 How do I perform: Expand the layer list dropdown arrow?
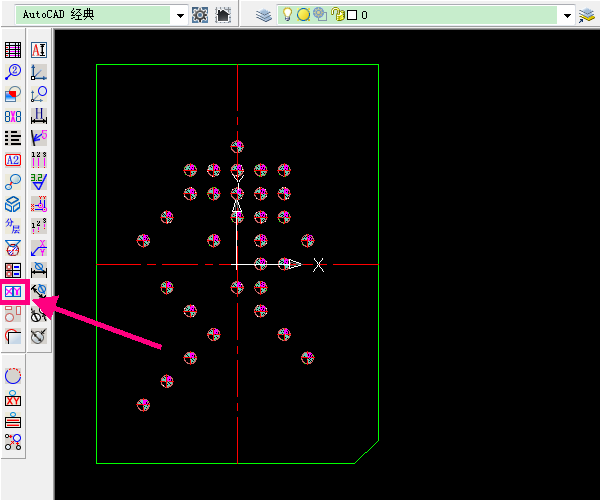coord(567,15)
